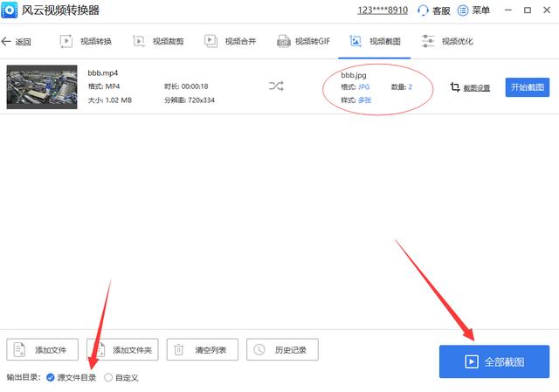Change style value 多张
The height and width of the screenshot is (392, 559).
point(365,100)
